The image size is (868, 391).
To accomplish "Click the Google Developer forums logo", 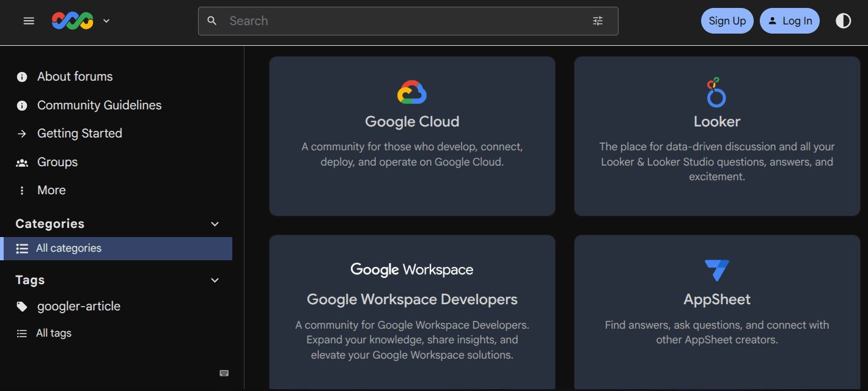I will [72, 21].
